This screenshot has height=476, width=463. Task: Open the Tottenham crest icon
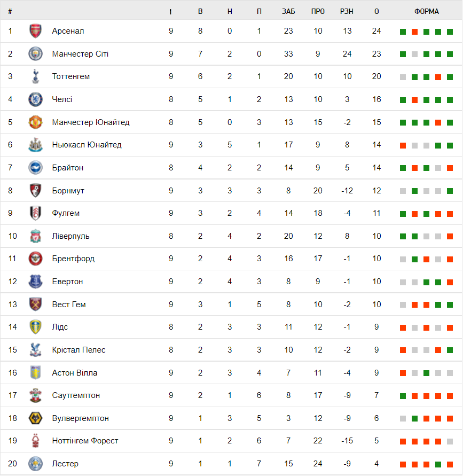coord(35,76)
